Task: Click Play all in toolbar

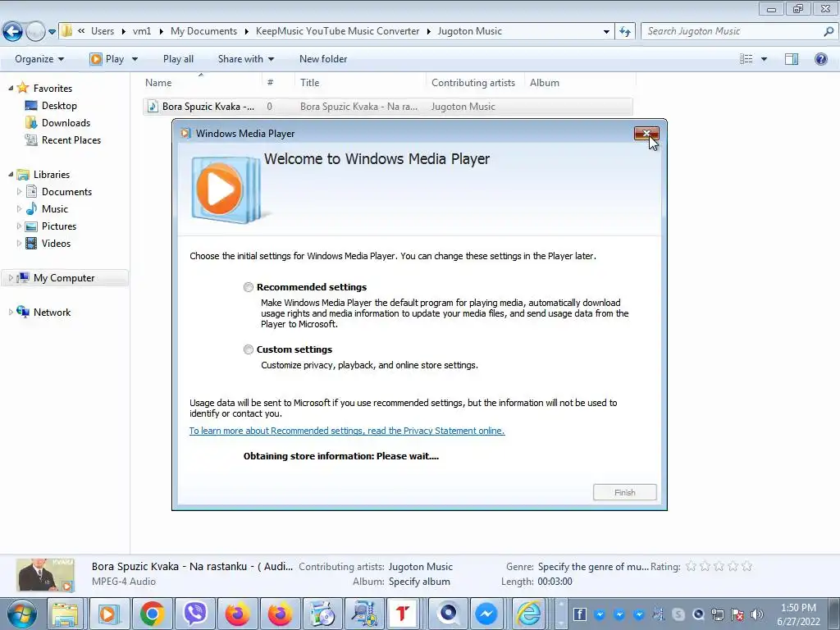Action: 178,59
